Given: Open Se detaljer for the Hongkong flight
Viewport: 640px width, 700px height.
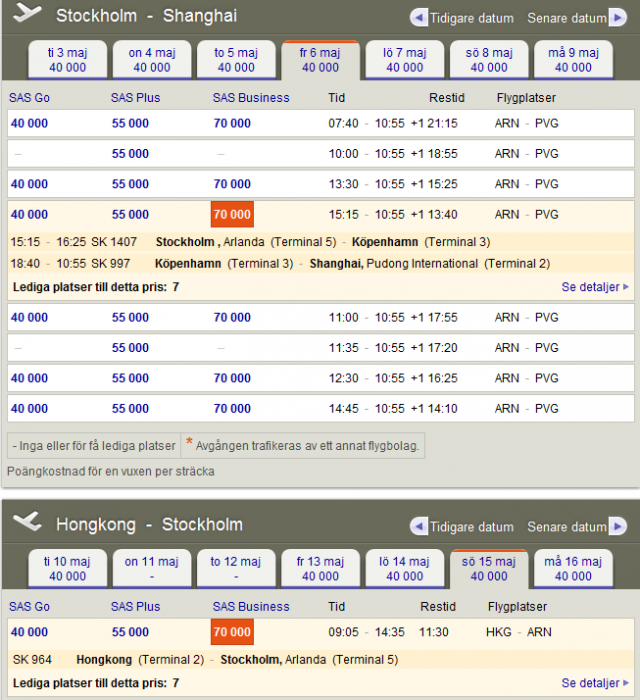Looking at the screenshot, I should 595,683.
